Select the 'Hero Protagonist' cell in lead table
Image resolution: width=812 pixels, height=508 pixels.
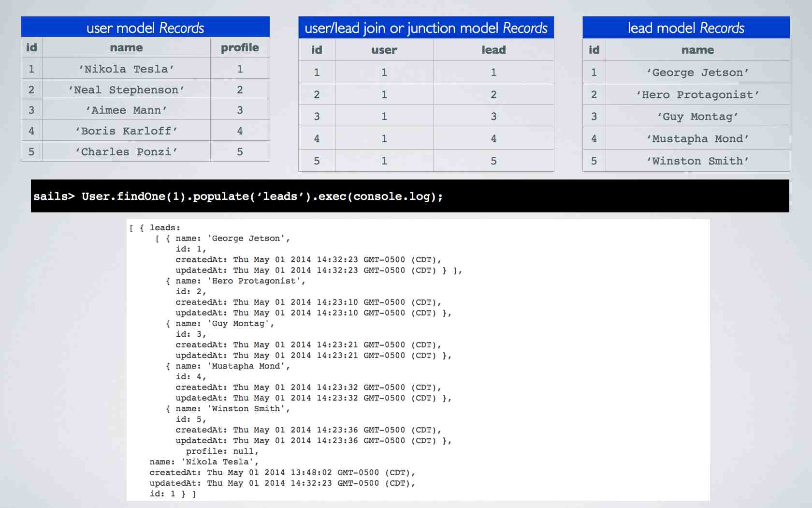coord(697,94)
